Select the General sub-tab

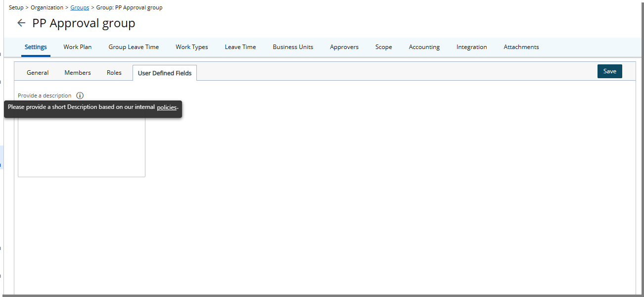pos(37,72)
